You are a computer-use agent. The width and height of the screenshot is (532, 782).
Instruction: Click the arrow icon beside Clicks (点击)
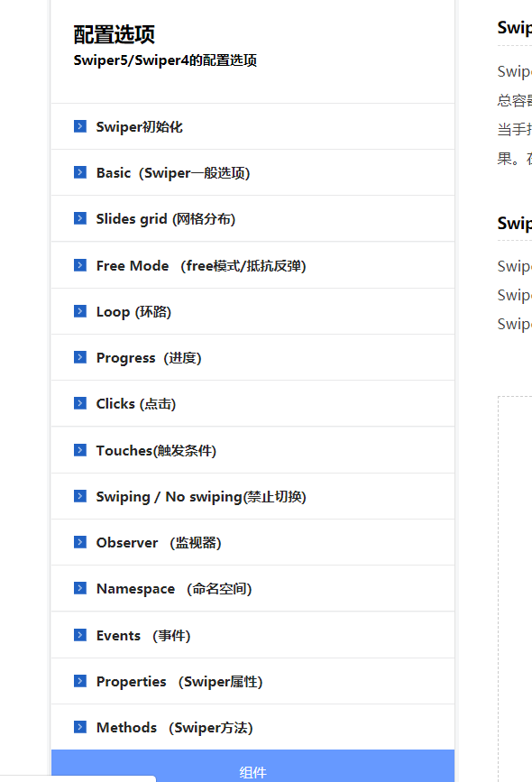click(x=79, y=403)
